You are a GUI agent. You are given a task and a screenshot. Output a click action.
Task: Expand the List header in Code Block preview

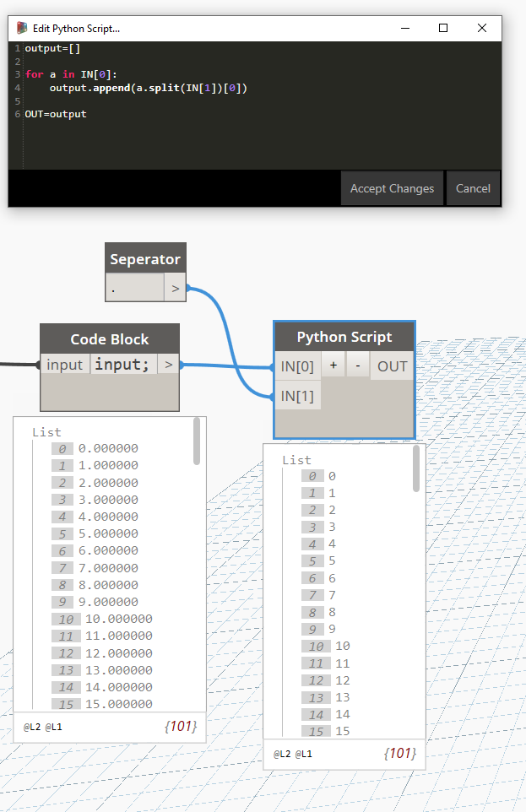tap(46, 432)
